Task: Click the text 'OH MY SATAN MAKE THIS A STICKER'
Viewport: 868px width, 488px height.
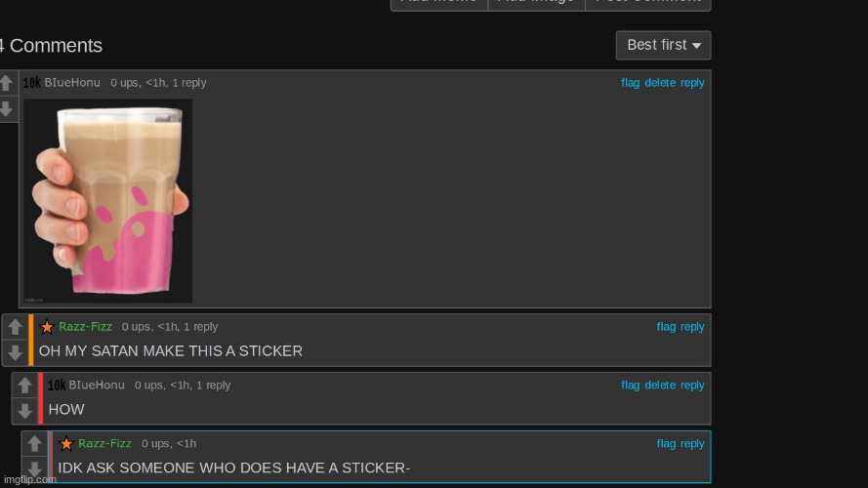Action: pyautogui.click(x=171, y=350)
